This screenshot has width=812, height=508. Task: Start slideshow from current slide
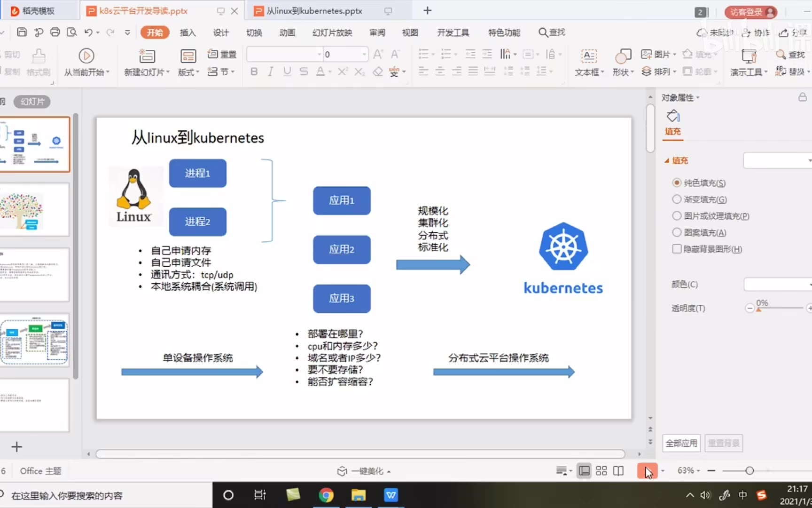86,56
